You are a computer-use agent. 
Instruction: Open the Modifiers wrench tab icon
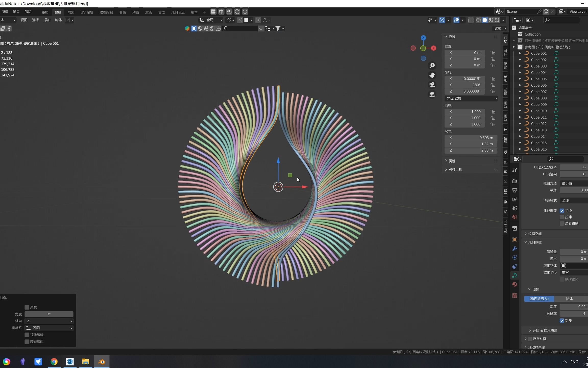click(x=515, y=248)
